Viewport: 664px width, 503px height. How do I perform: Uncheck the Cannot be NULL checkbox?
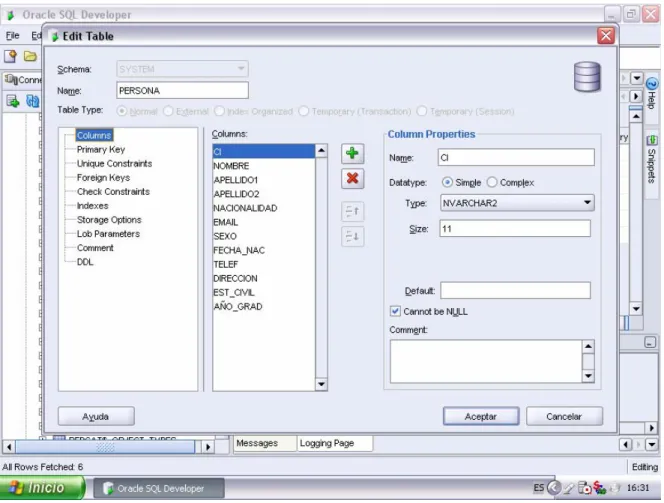(395, 312)
